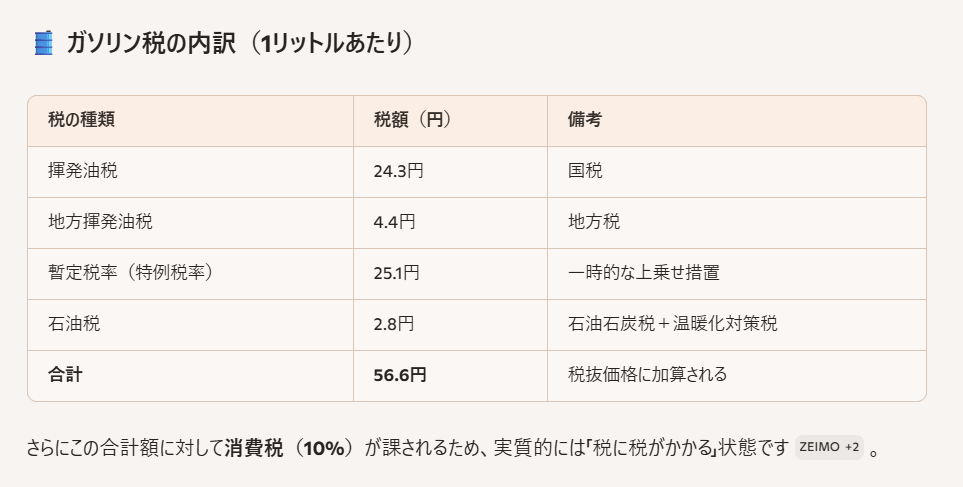
Task: Select the 税の種類 column header
Action: click(x=81, y=120)
